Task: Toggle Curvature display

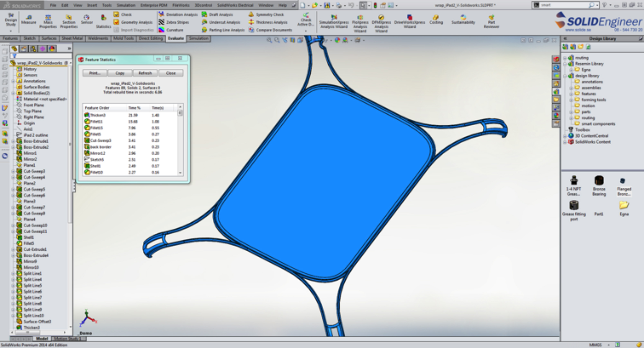Action: tap(171, 30)
